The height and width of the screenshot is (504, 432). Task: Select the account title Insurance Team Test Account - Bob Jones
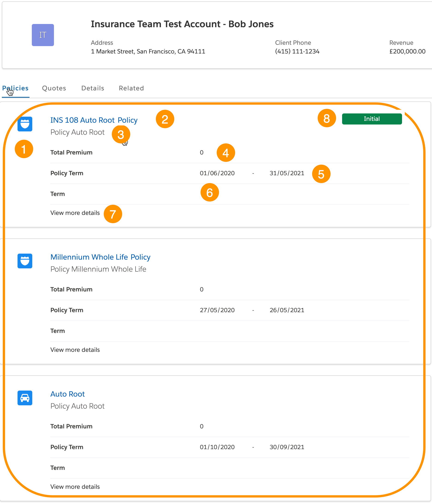pyautogui.click(x=182, y=24)
